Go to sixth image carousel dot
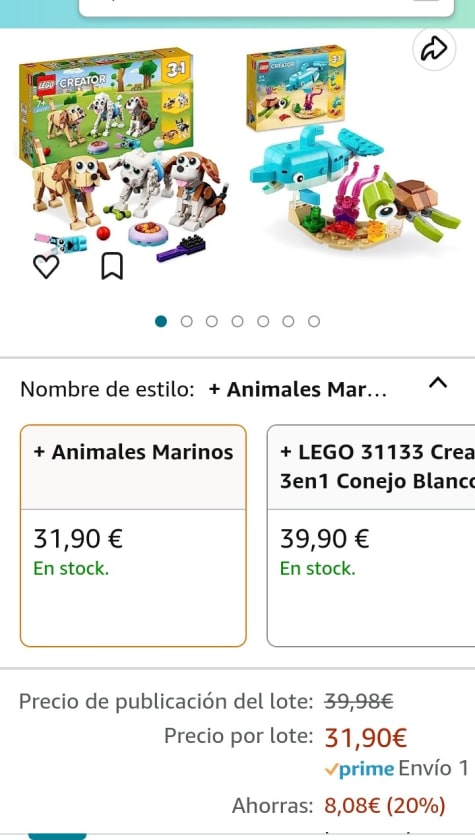This screenshot has width=475, height=840. (288, 321)
